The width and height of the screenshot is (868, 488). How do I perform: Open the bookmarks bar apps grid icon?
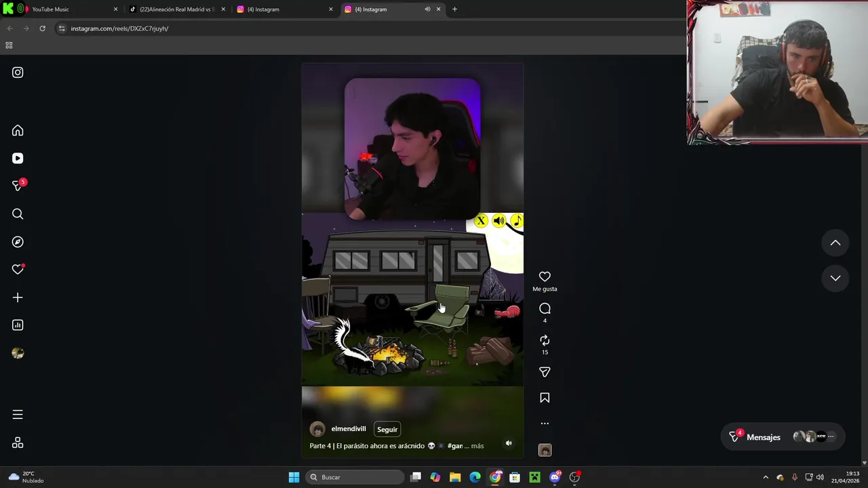9,45
